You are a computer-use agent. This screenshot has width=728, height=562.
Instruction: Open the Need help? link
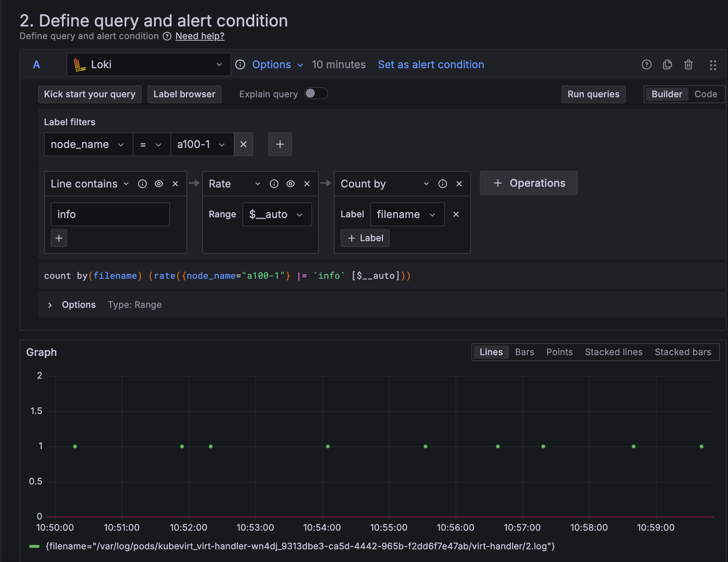pos(200,36)
